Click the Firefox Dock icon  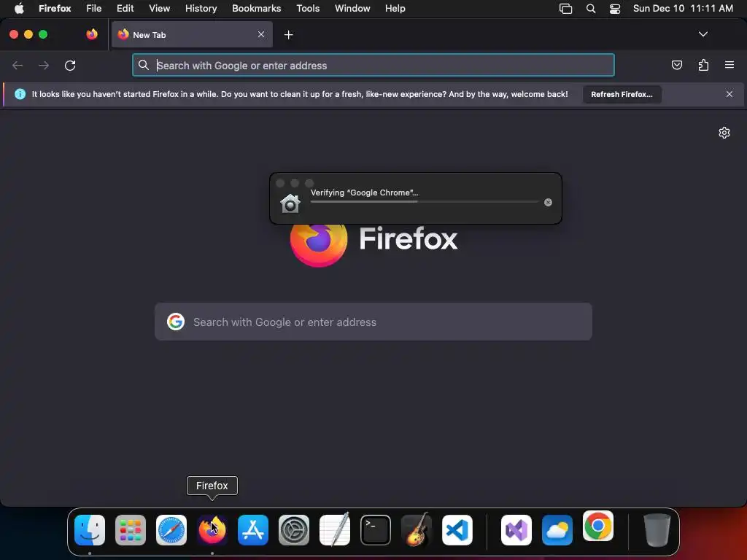(212, 530)
